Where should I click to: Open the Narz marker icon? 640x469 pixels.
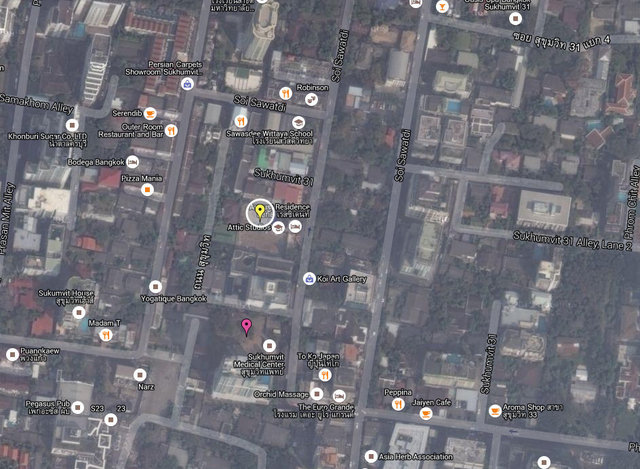140,374
